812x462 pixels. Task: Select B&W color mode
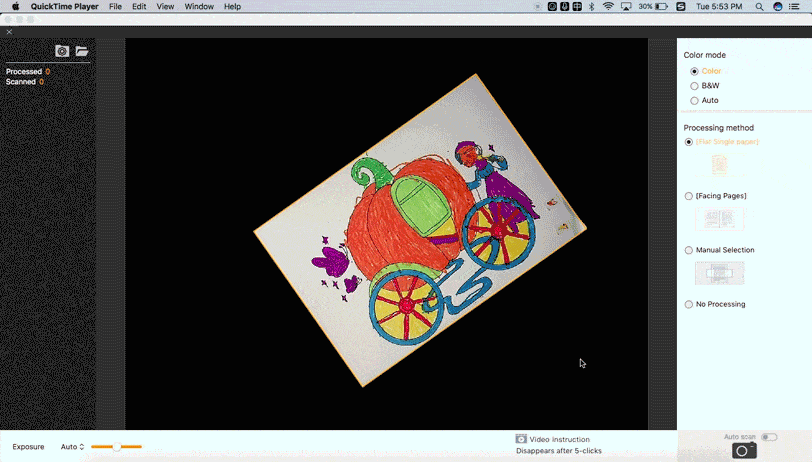(694, 86)
